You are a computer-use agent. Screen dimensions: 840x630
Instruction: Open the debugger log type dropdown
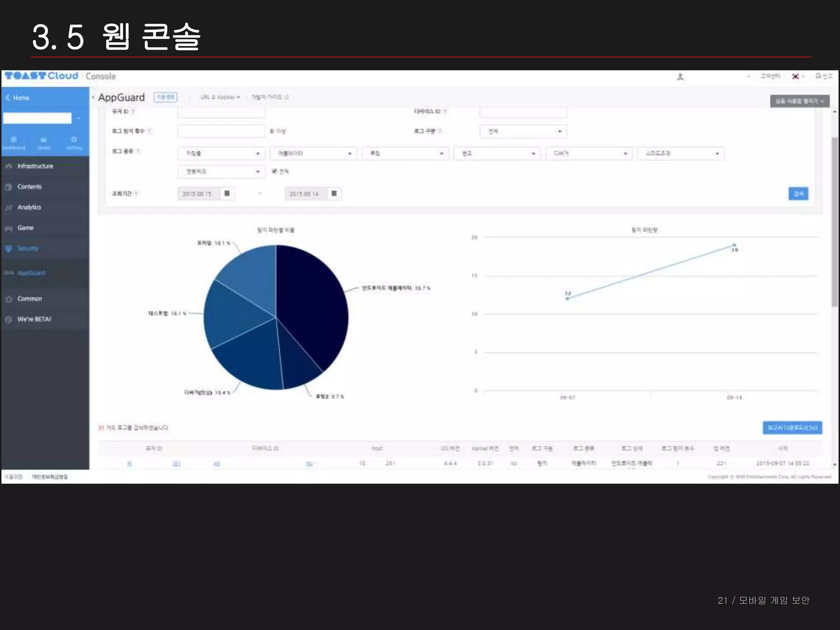coord(589,153)
